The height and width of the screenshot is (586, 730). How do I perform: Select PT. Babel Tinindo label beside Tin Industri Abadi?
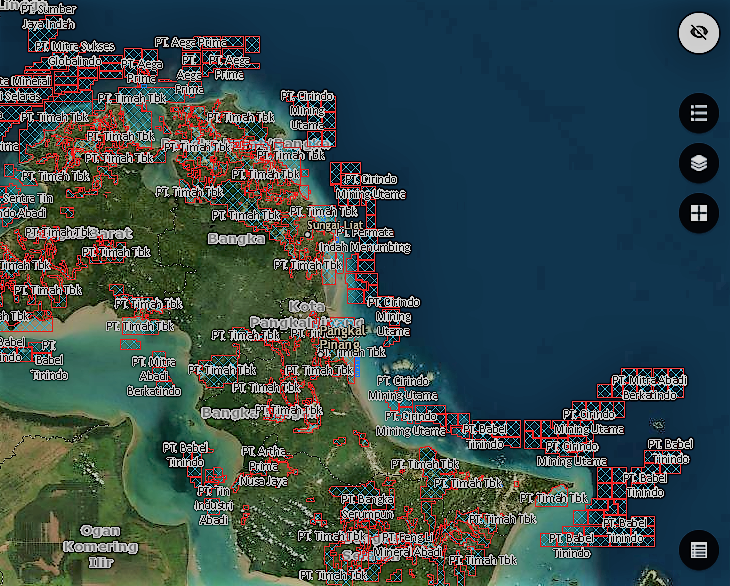(x=186, y=454)
